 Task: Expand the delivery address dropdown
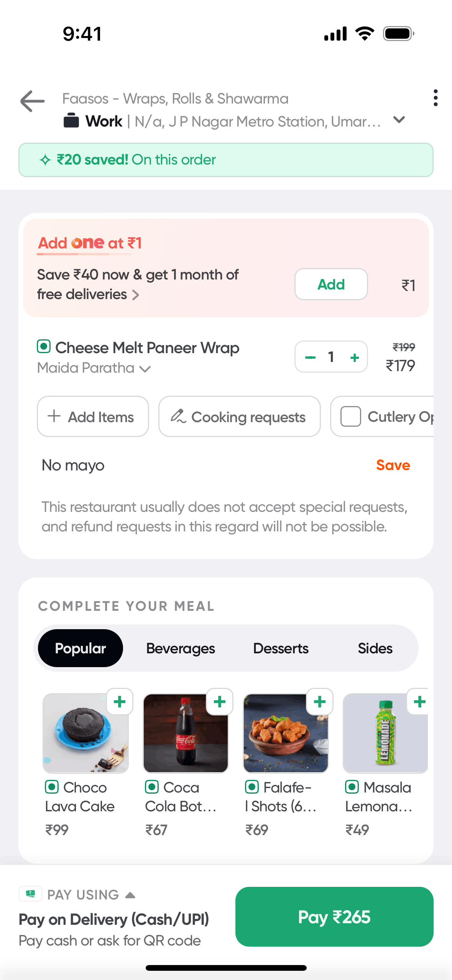(x=399, y=120)
